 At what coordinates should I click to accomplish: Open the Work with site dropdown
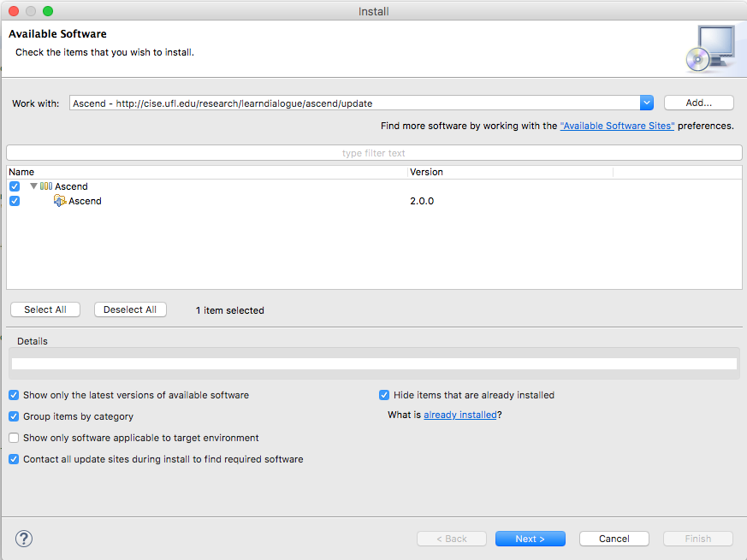647,103
